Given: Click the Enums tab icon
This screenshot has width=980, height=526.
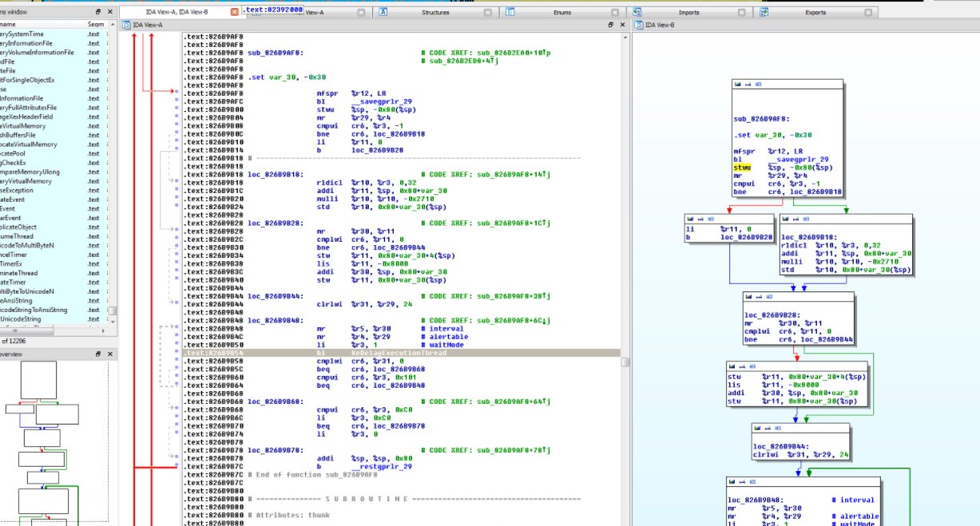Looking at the screenshot, I should click(509, 12).
